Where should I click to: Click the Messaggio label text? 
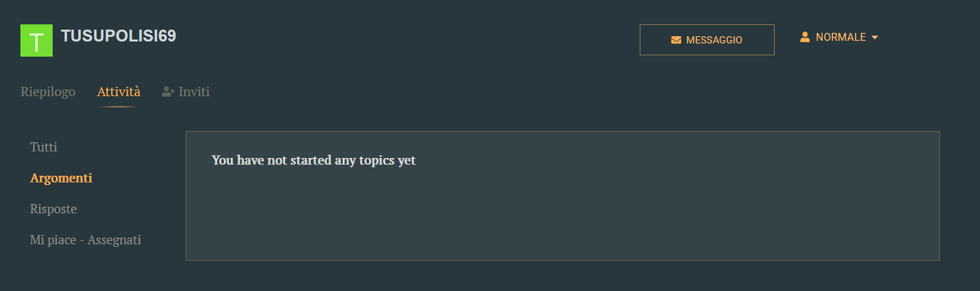tap(714, 40)
